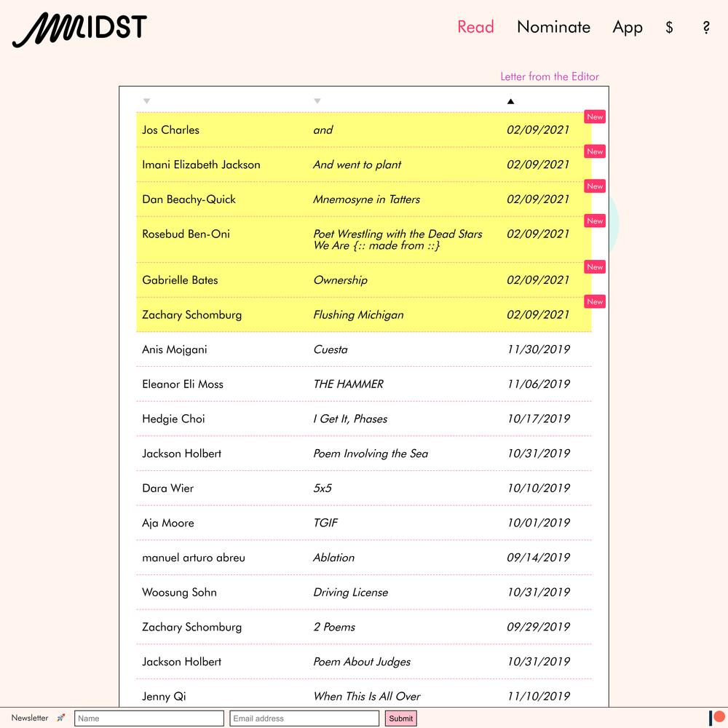Select author Rosebud Ben-Oni
This screenshot has height=728, width=728.
(x=186, y=234)
